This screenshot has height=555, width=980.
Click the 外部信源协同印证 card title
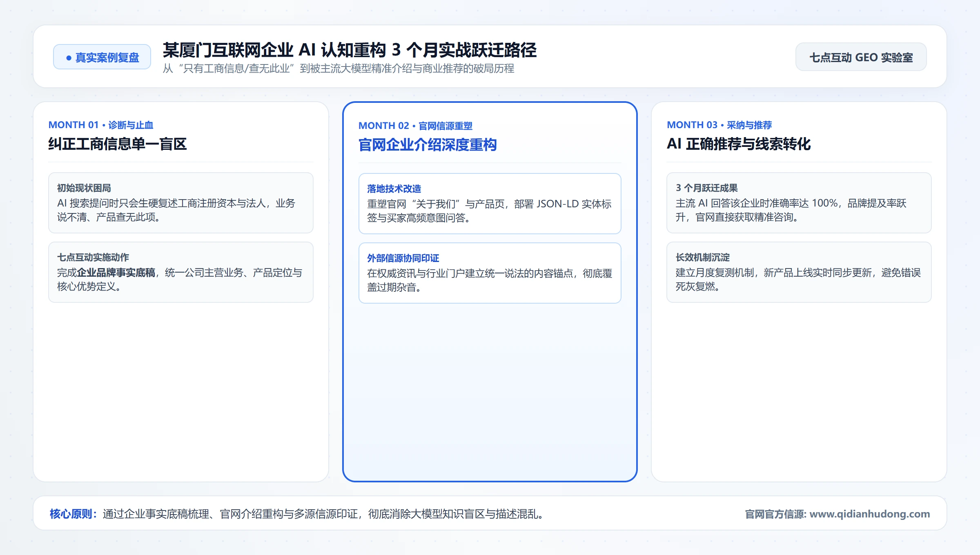point(403,258)
